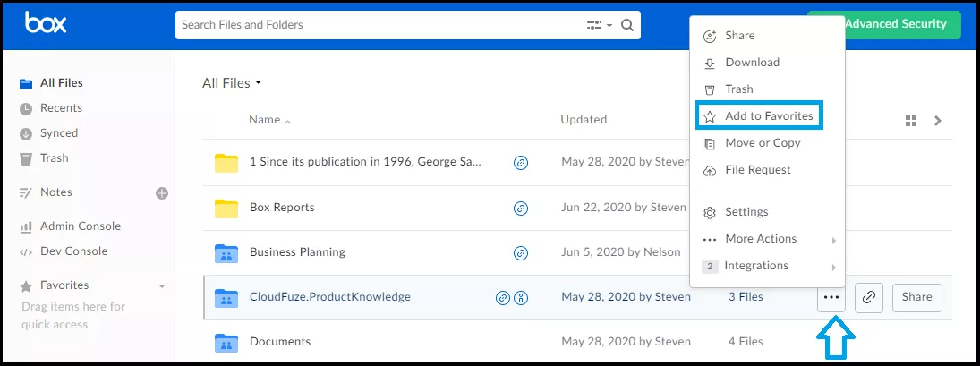The width and height of the screenshot is (980, 366).
Task: Click the magnifier search icon
Action: (x=627, y=25)
